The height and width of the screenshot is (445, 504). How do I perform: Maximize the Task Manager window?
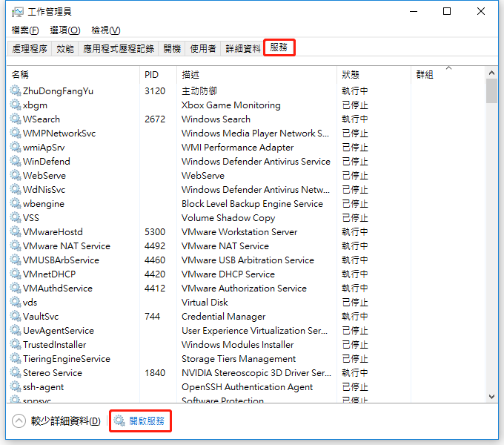(447, 11)
